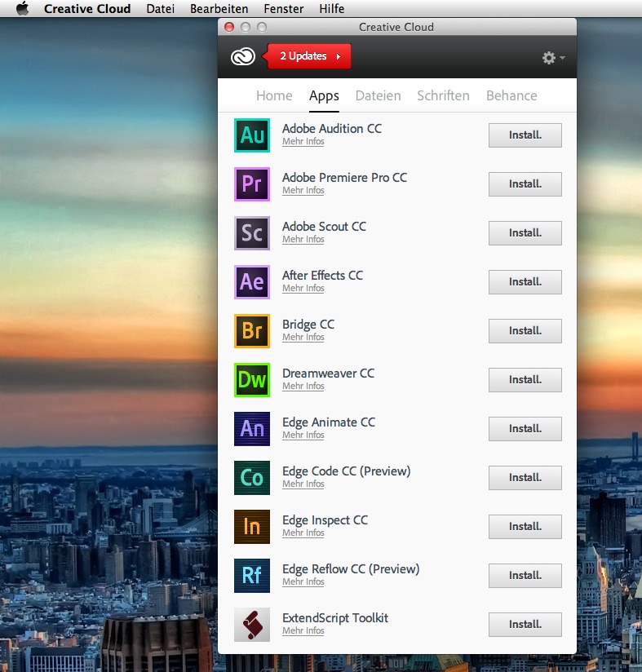Image resolution: width=642 pixels, height=672 pixels.
Task: Click the After Effects Ae icon
Action: [251, 282]
